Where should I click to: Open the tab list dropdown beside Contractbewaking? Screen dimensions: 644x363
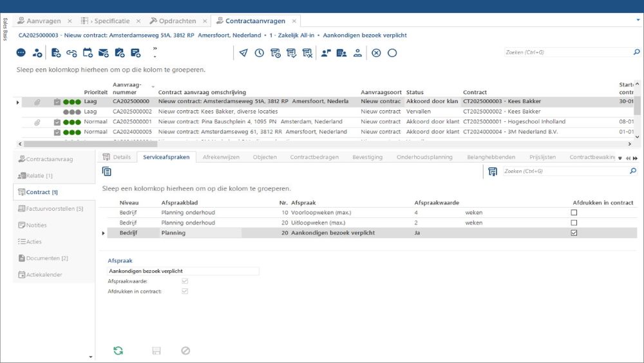click(x=620, y=157)
